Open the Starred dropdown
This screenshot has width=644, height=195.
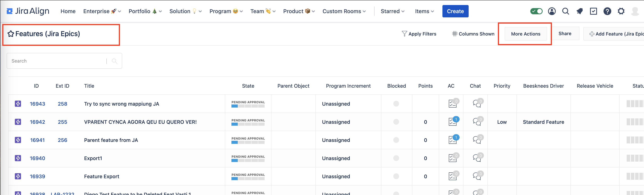click(x=393, y=11)
